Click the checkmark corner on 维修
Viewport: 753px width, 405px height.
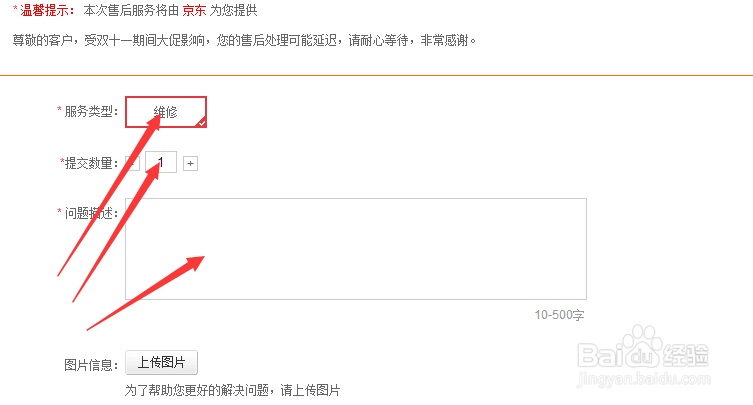coord(202,123)
